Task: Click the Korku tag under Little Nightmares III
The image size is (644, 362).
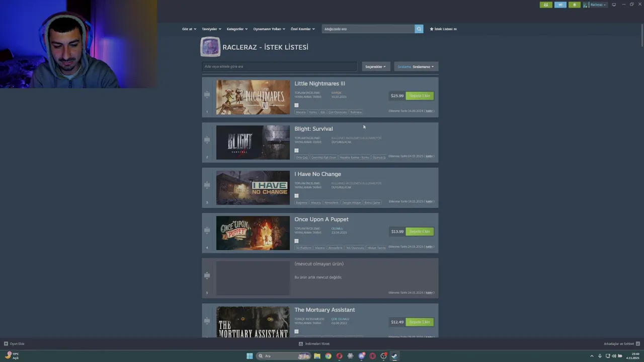Action: tap(313, 112)
